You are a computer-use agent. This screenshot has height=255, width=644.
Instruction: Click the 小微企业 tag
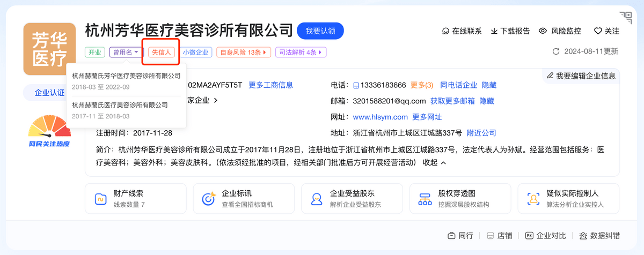(195, 52)
